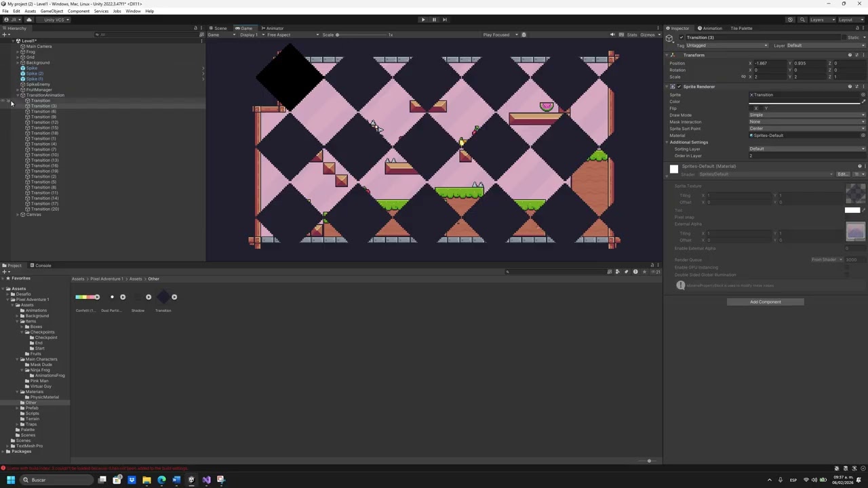Click the Sprite object picker circle
Viewport: 868px width, 488px height.
(863, 95)
